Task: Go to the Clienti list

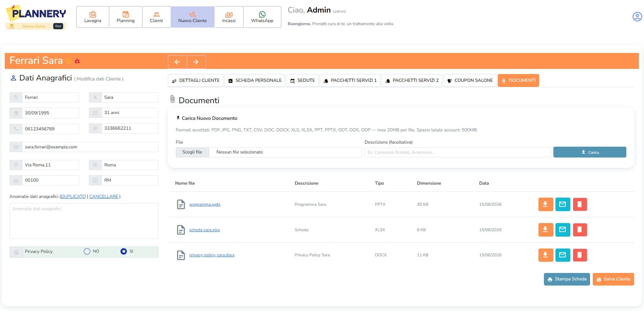Action: click(156, 17)
